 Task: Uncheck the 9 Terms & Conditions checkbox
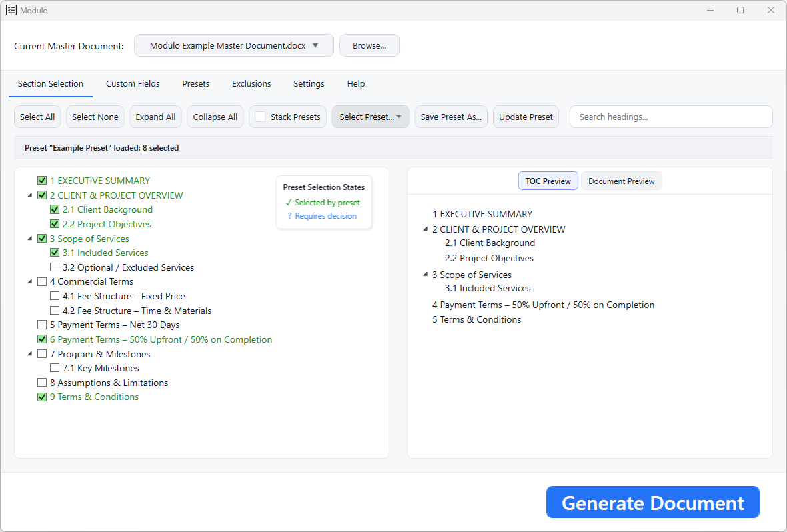(42, 397)
